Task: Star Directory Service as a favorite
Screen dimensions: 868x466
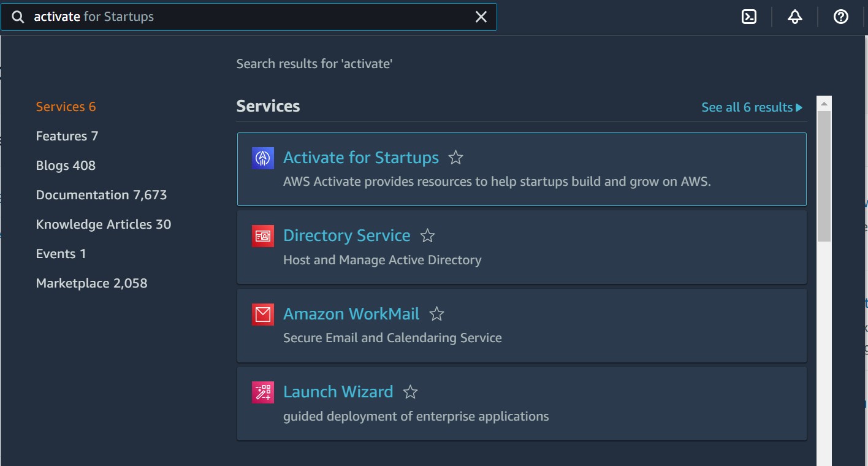Action: coord(427,236)
